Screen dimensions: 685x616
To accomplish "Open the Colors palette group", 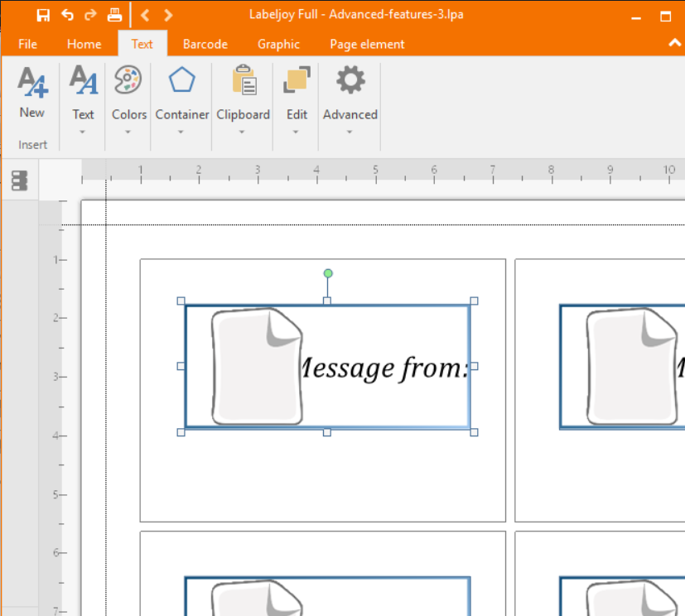I will 128,99.
